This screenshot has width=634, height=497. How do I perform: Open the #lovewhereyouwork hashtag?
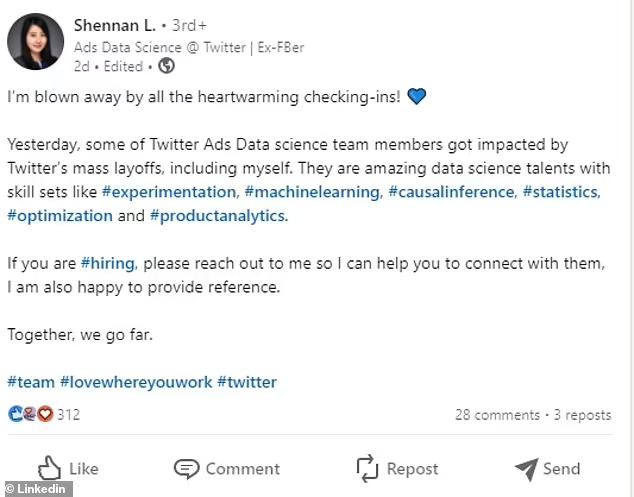(136, 382)
